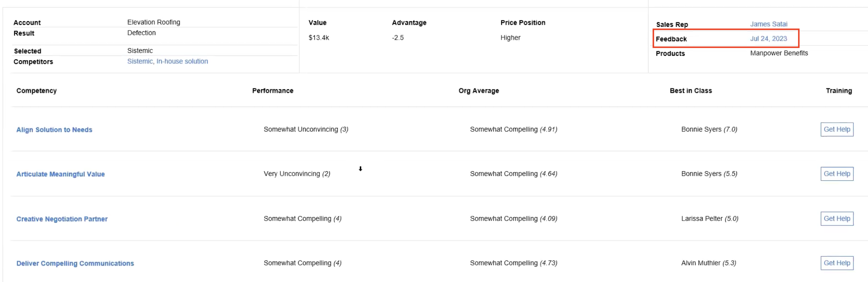Open the Jul 24, 2023 feedback link
Viewport: 868px width, 282px height.
[768, 38]
